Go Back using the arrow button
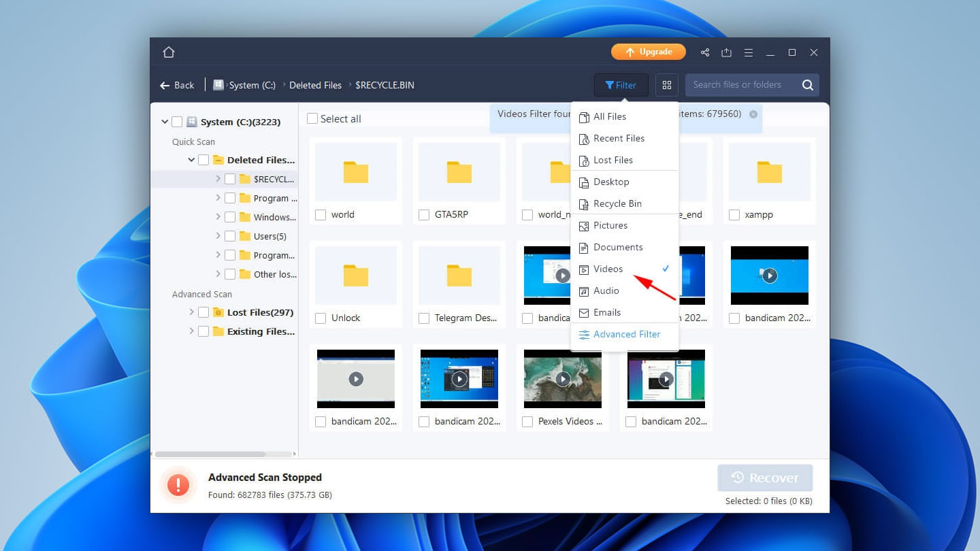The width and height of the screenshot is (980, 551). pos(177,85)
